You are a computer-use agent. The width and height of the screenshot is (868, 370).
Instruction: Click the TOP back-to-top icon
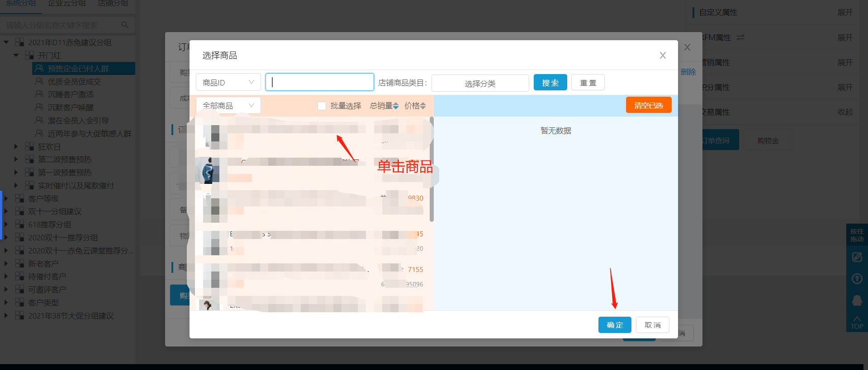pos(857,323)
